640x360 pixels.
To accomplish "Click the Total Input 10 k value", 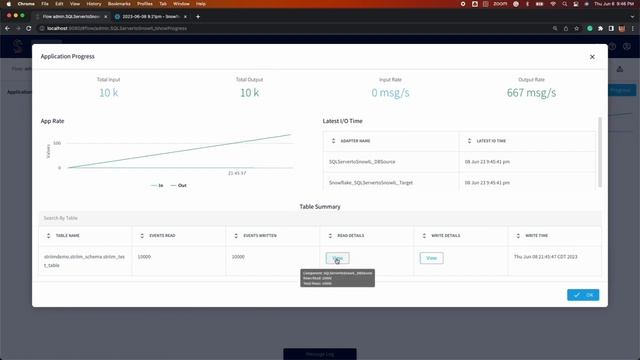I will pyautogui.click(x=109, y=93).
